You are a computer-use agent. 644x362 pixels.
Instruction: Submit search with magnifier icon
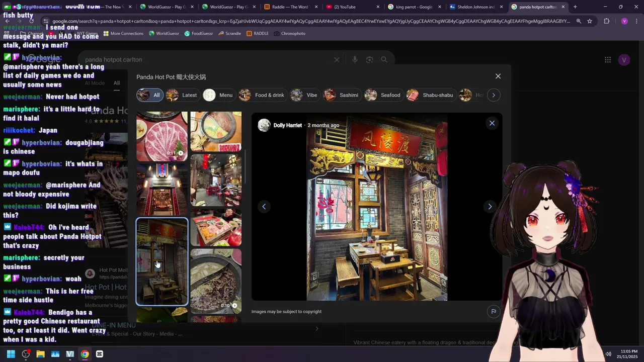[384, 60]
